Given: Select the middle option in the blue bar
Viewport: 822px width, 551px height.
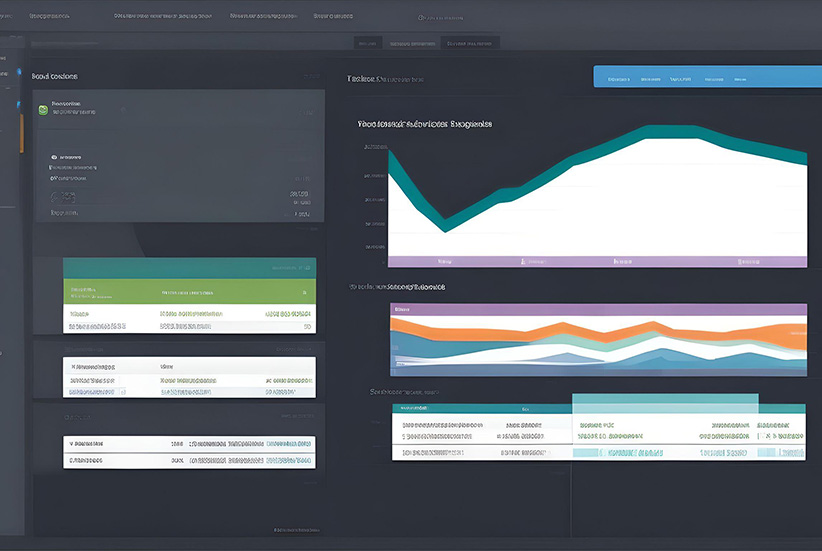Looking at the screenshot, I should 681,78.
